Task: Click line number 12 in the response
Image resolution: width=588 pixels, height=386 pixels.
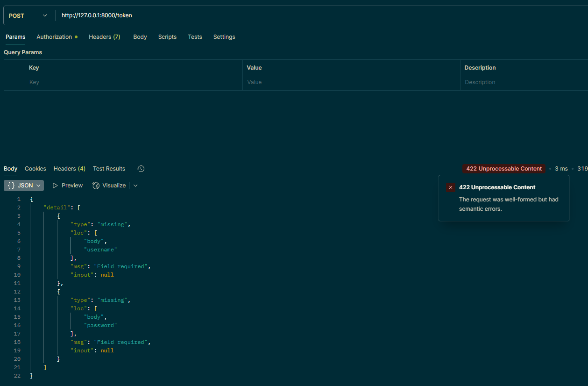Action: [x=17, y=292]
